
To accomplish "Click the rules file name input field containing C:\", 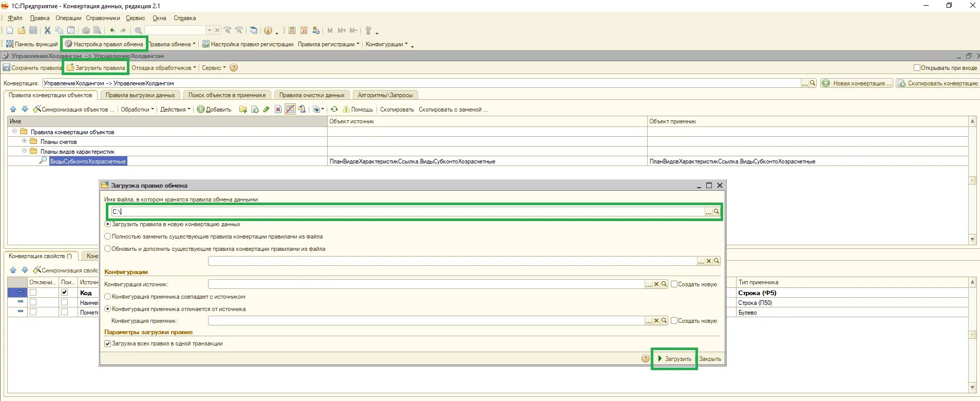I will pos(408,211).
